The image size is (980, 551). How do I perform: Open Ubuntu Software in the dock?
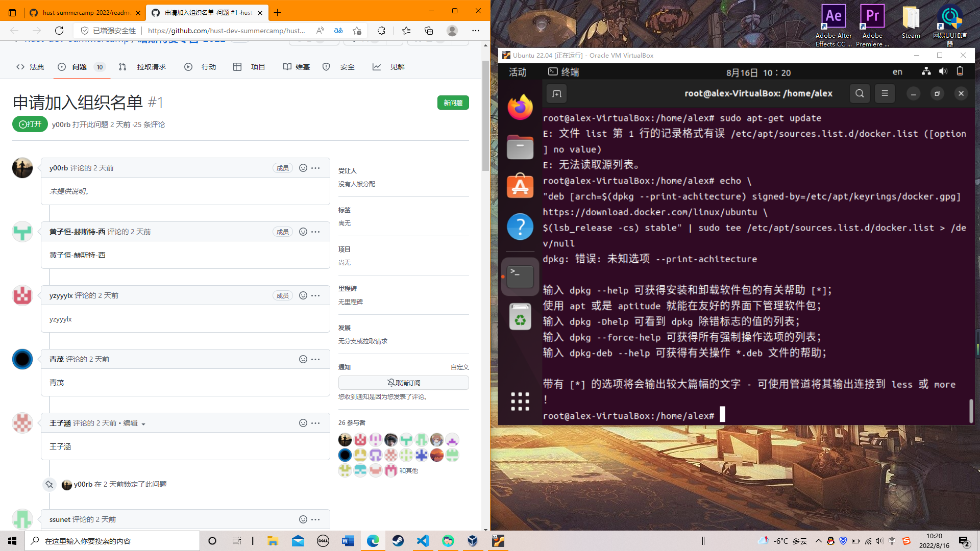pos(520,186)
